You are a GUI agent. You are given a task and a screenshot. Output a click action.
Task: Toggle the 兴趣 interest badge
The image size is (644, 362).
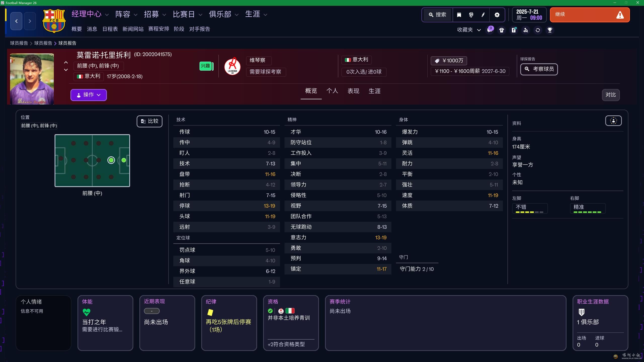(206, 66)
